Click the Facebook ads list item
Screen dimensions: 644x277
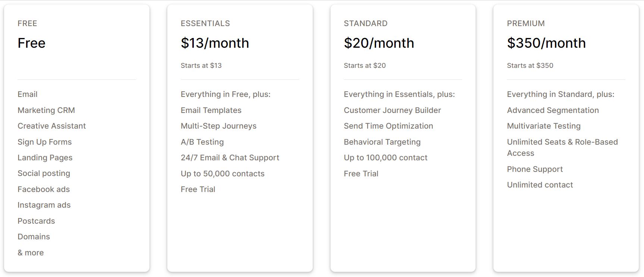pos(44,189)
